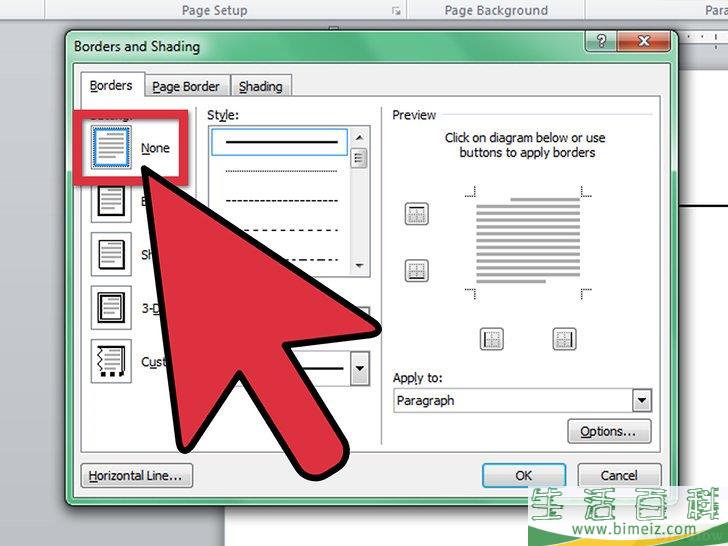728x546 pixels.
Task: Select the Borders tab
Action: click(x=111, y=85)
